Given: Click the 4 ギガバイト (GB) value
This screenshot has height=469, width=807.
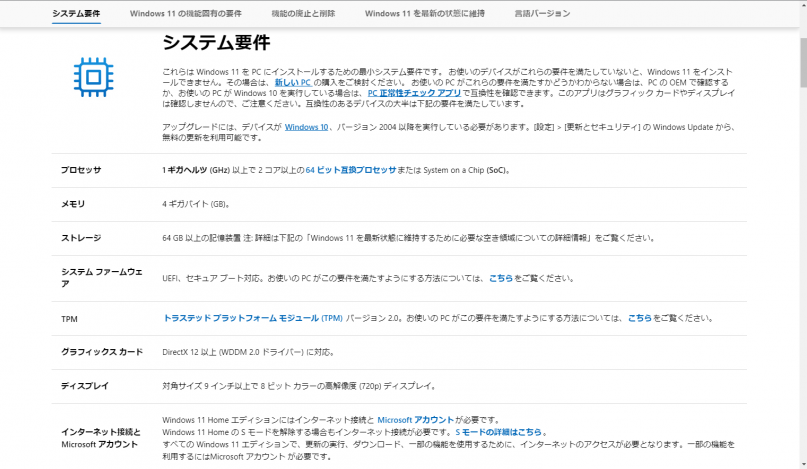Looking at the screenshot, I should pyautogui.click(x=196, y=204).
